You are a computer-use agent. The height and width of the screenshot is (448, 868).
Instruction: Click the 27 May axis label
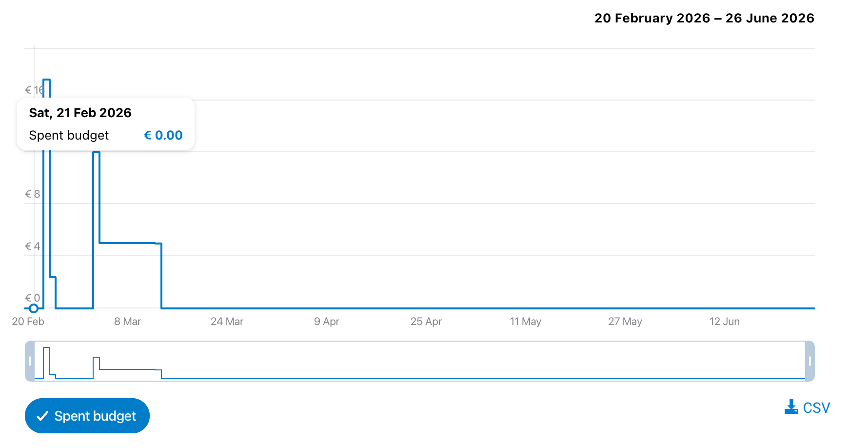tap(625, 322)
